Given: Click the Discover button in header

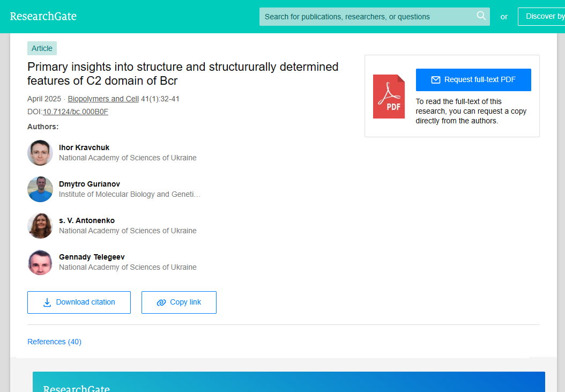Looking at the screenshot, I should point(541,17).
